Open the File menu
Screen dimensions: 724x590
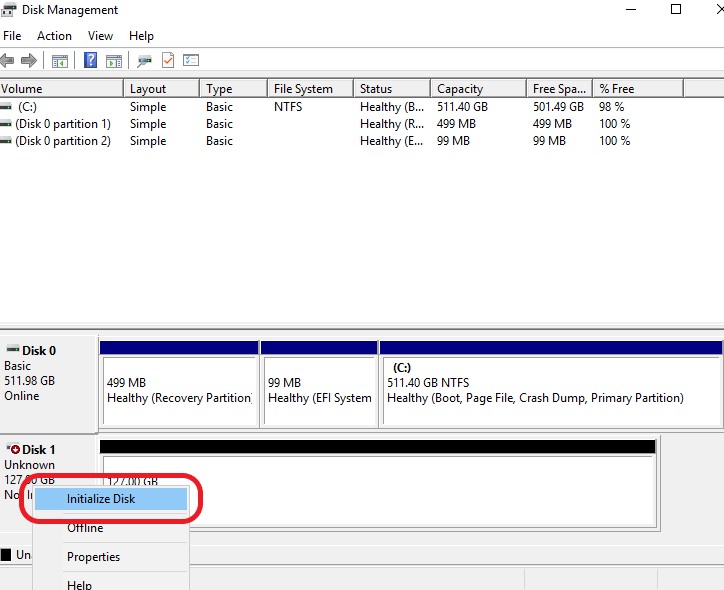click(12, 36)
